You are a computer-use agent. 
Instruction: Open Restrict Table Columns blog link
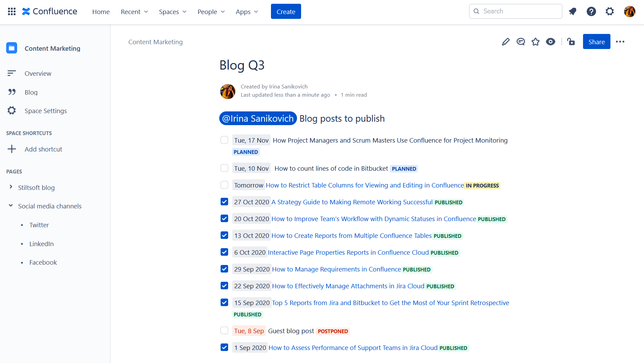[x=365, y=185]
